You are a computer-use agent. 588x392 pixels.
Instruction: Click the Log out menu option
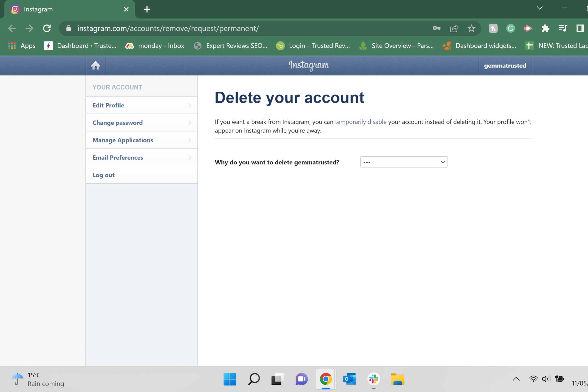point(104,175)
